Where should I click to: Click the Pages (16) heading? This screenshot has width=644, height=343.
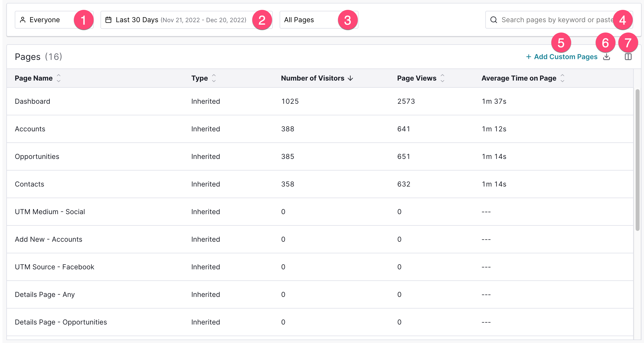[x=38, y=57]
